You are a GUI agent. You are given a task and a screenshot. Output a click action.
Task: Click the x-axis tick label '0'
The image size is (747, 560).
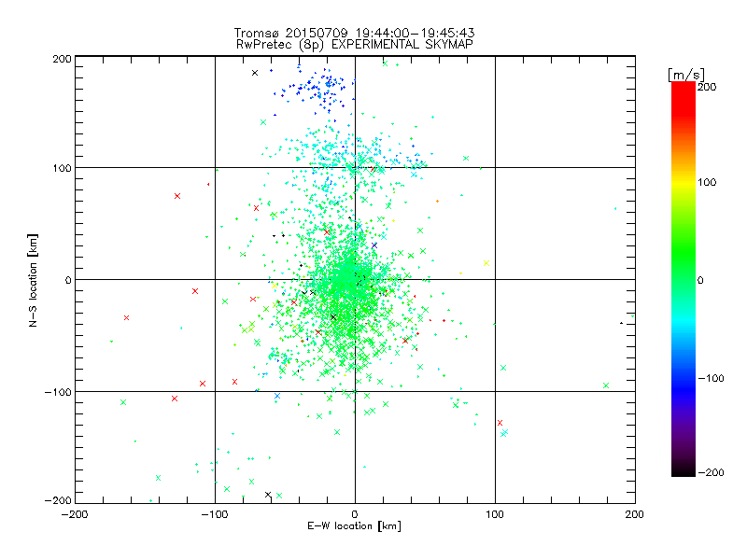coord(355,514)
